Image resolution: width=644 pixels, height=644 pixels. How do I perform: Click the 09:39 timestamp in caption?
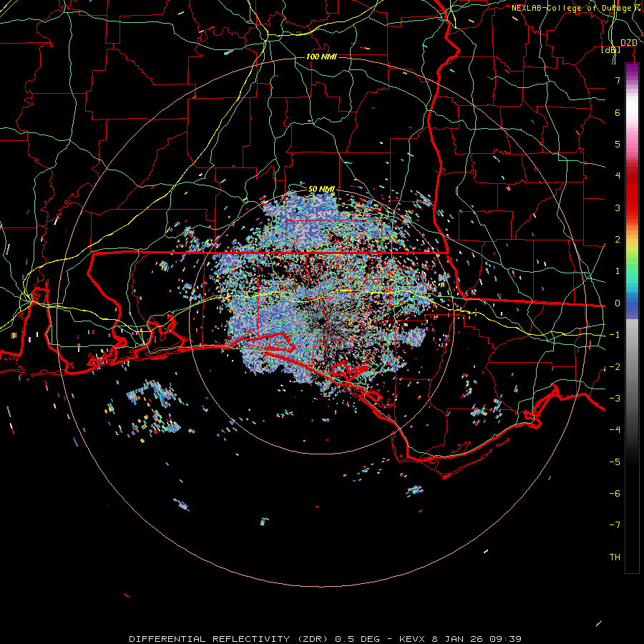pyautogui.click(x=506, y=639)
